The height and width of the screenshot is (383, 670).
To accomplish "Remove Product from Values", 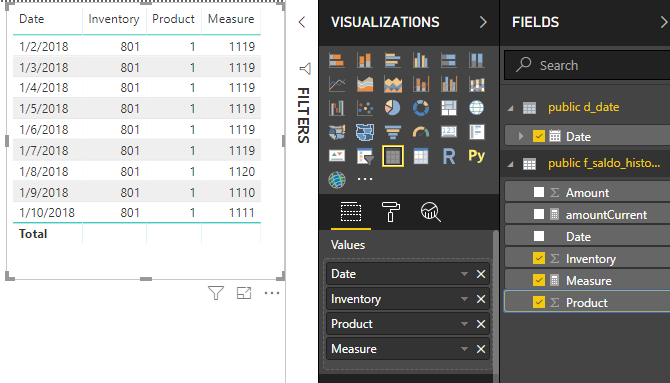I will (481, 324).
